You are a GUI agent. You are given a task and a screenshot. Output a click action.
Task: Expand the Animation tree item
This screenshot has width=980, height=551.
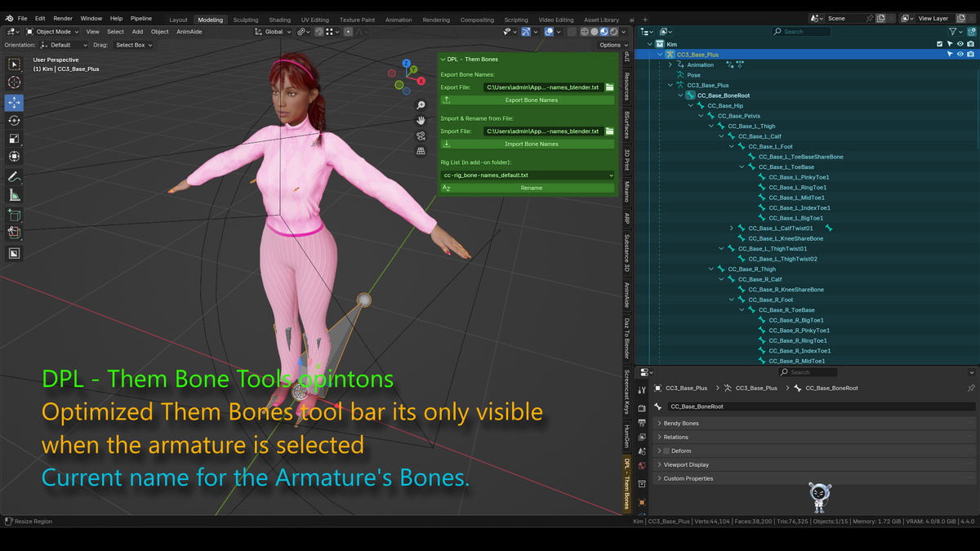click(670, 64)
